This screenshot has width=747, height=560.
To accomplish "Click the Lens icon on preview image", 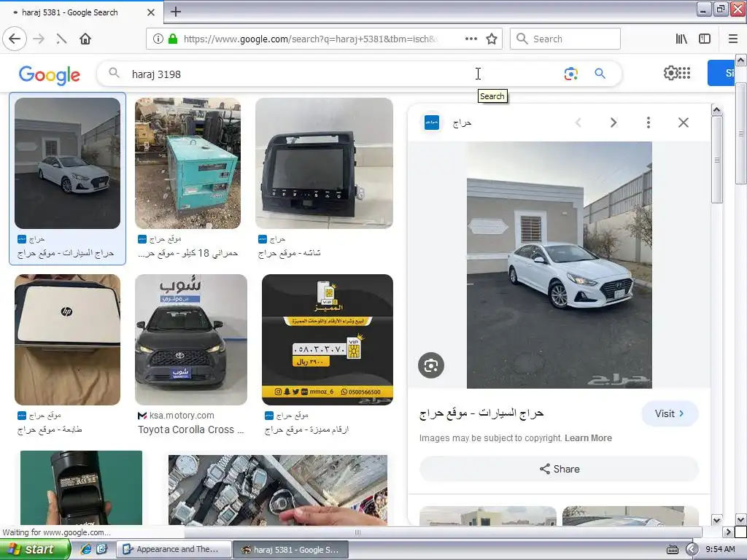I will pos(431,365).
